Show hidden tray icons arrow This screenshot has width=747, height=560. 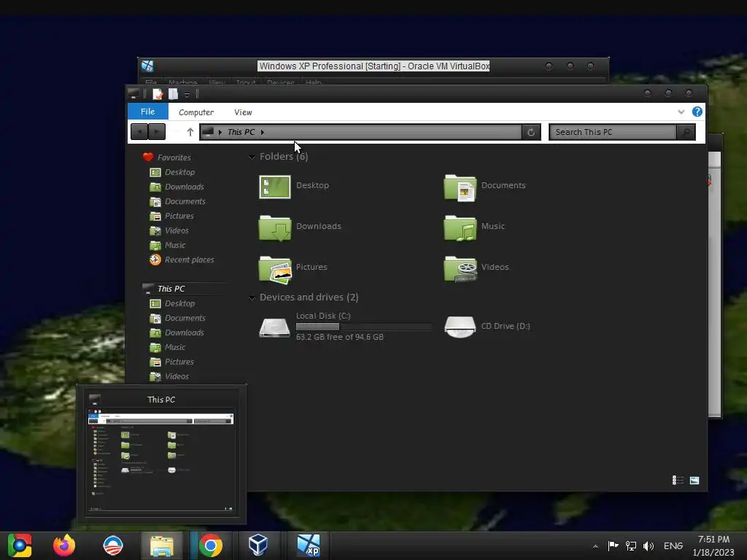(x=595, y=546)
